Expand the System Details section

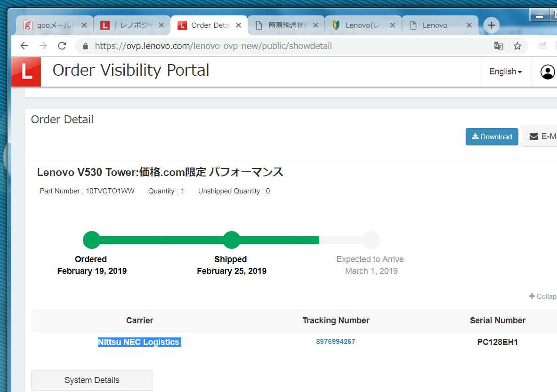pyautogui.click(x=92, y=380)
